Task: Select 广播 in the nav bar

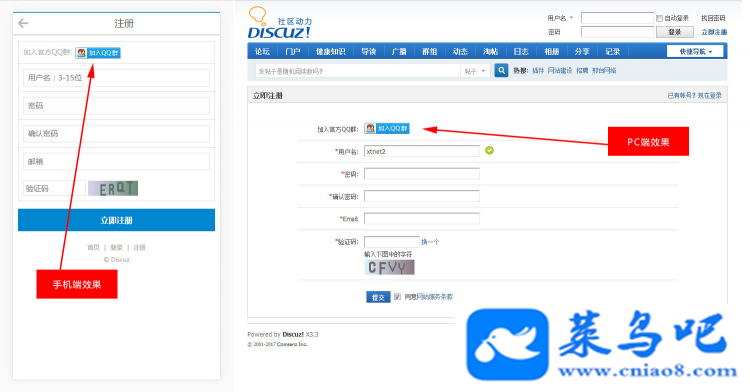Action: pyautogui.click(x=399, y=52)
